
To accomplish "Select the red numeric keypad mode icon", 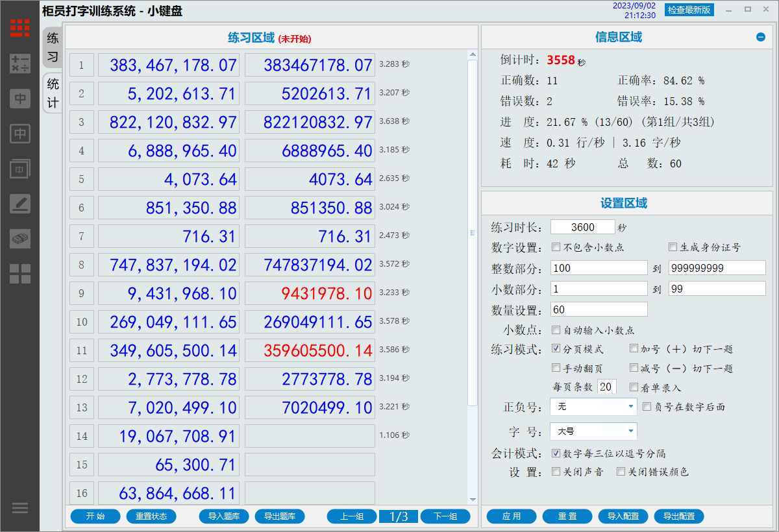I will tap(20, 28).
